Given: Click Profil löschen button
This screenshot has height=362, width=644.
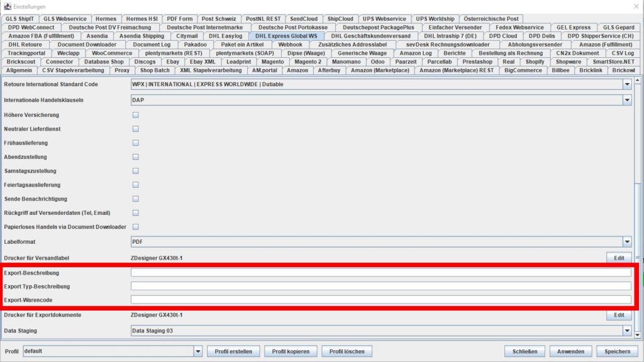Looking at the screenshot, I should 347,351.
